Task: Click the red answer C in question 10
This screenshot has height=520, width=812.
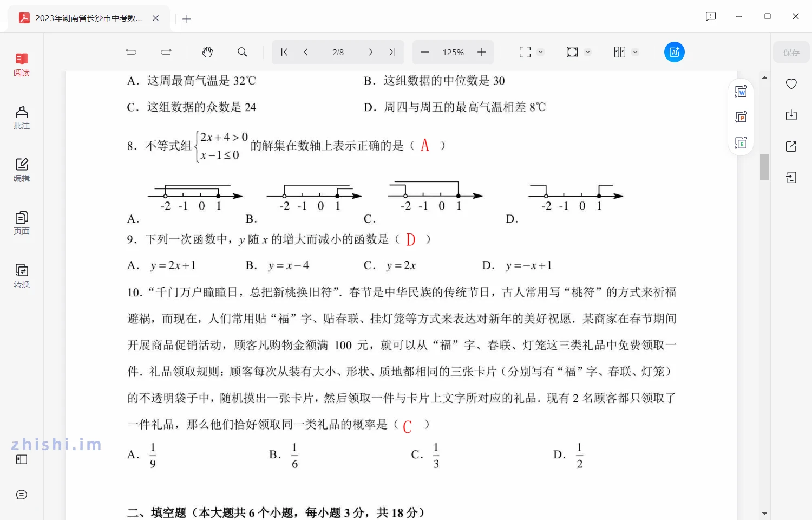Action: coord(408,426)
